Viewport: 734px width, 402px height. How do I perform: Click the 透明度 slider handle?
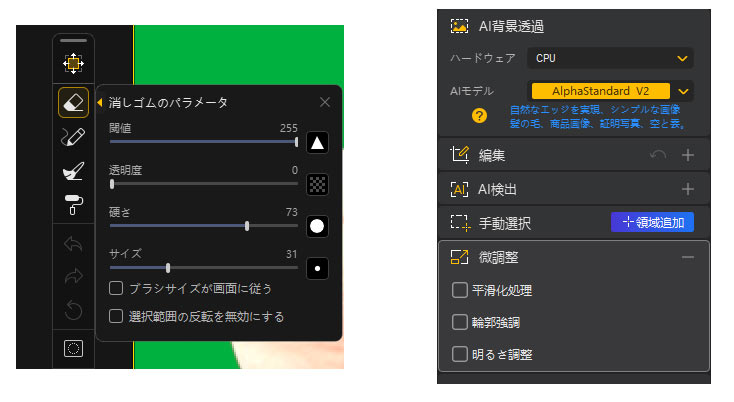pyautogui.click(x=112, y=184)
